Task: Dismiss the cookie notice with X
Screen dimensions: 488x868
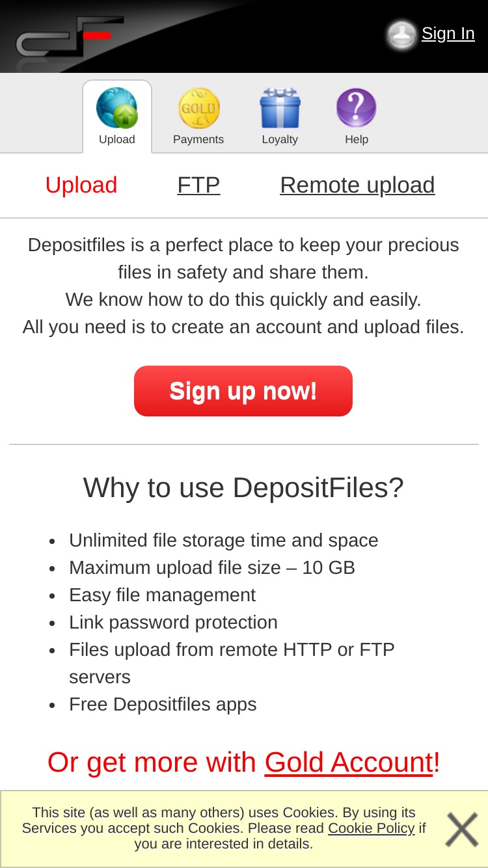Action: [462, 830]
